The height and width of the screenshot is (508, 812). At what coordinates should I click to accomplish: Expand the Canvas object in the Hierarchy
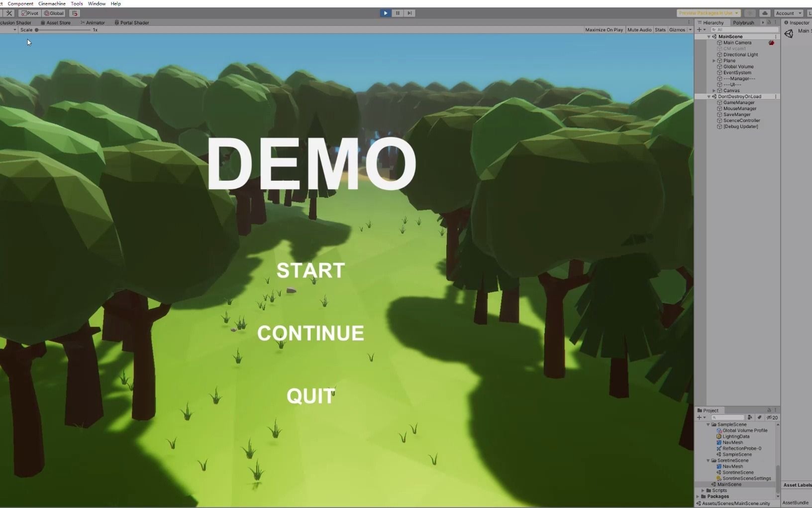point(715,90)
